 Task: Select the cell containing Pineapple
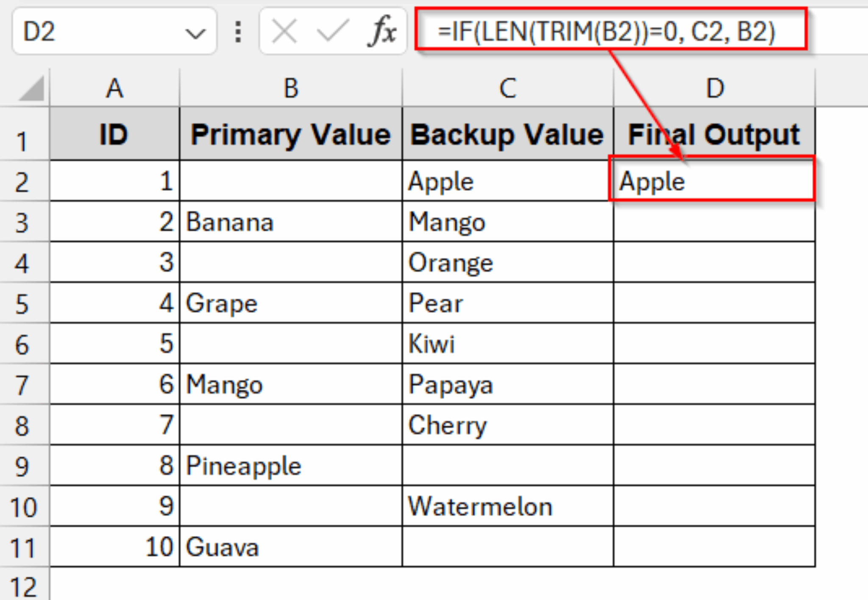tap(290, 465)
